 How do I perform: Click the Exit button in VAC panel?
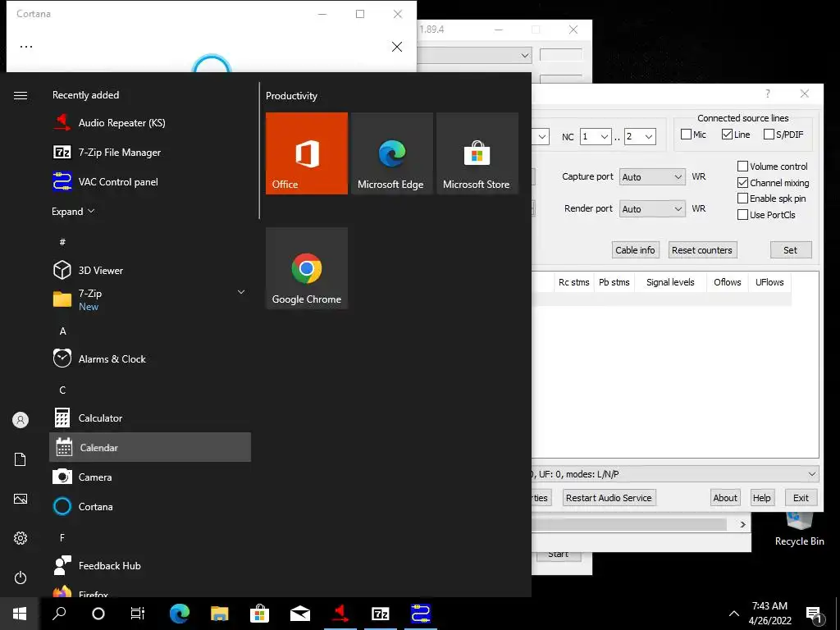coord(801,498)
